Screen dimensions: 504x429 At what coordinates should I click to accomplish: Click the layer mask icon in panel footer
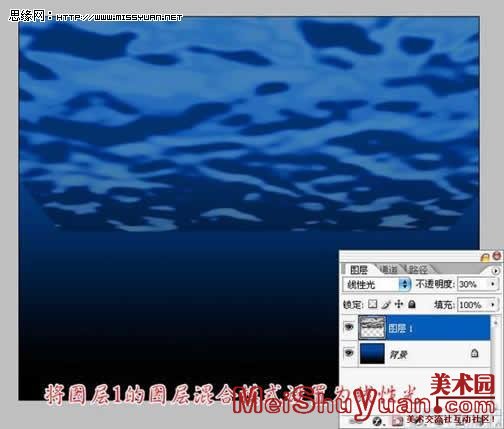[x=397, y=421]
